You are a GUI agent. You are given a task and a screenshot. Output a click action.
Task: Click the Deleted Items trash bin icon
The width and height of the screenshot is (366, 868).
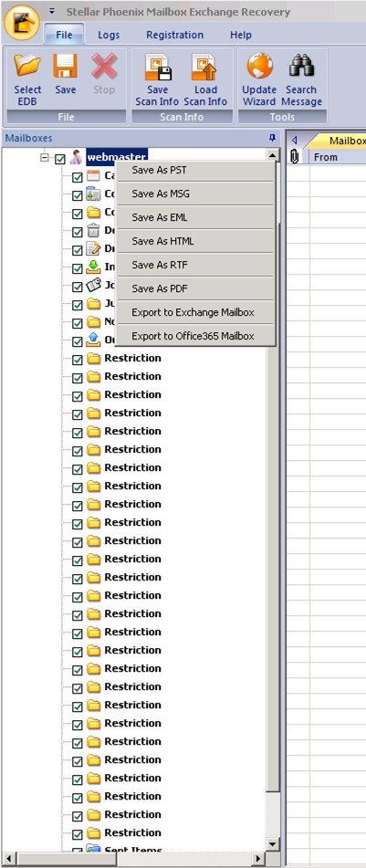pyautogui.click(x=94, y=231)
